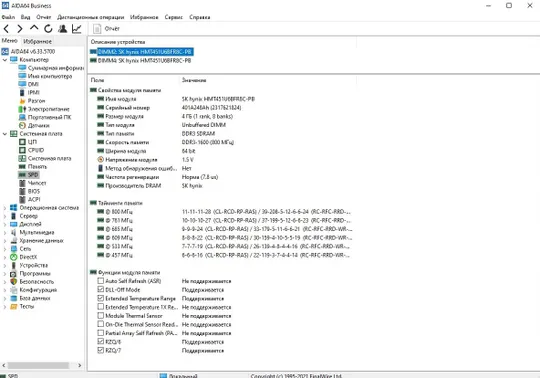
Task: Expand the Сеть tree node
Action: click(x=5, y=249)
